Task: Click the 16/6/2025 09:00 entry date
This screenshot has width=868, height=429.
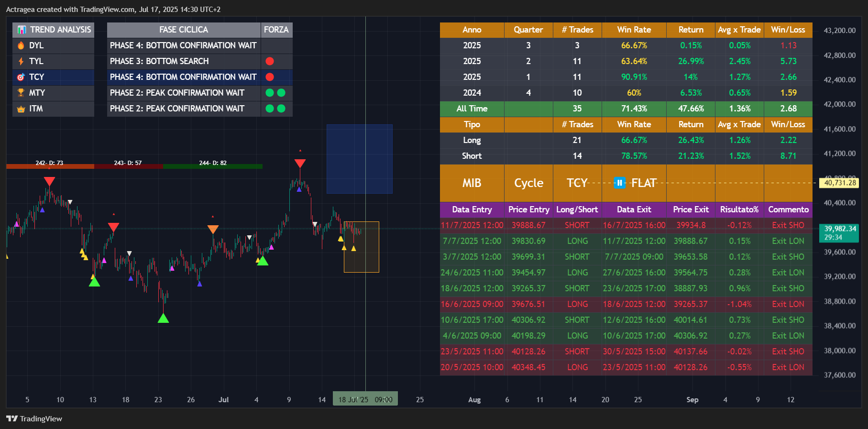Action: coord(472,304)
